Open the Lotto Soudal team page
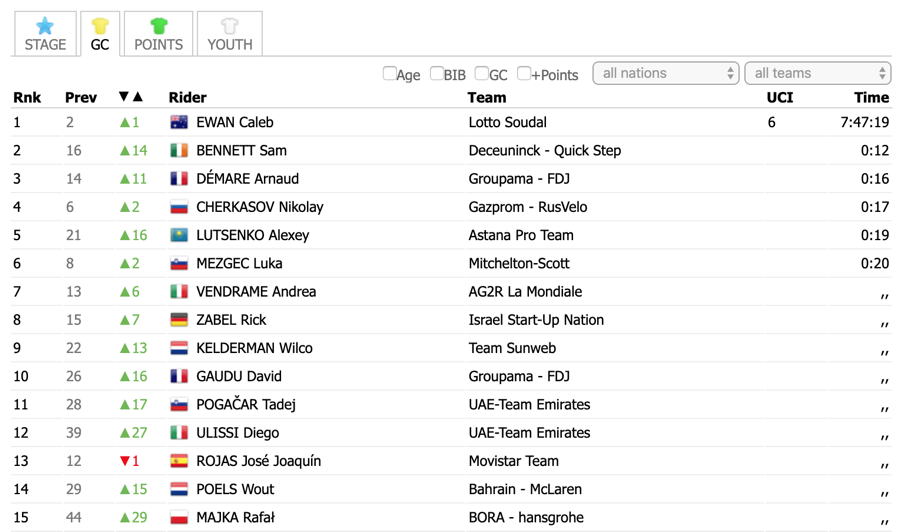 tap(507, 122)
